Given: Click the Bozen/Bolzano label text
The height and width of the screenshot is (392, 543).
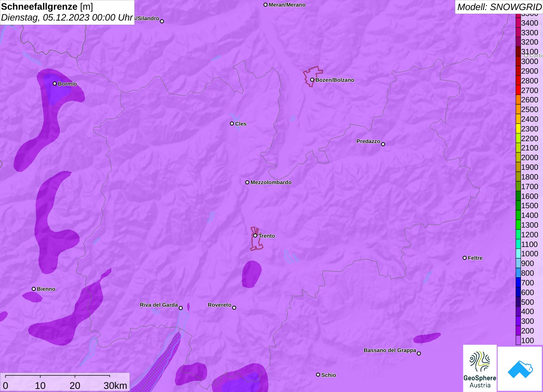Looking at the screenshot, I should coord(335,80).
